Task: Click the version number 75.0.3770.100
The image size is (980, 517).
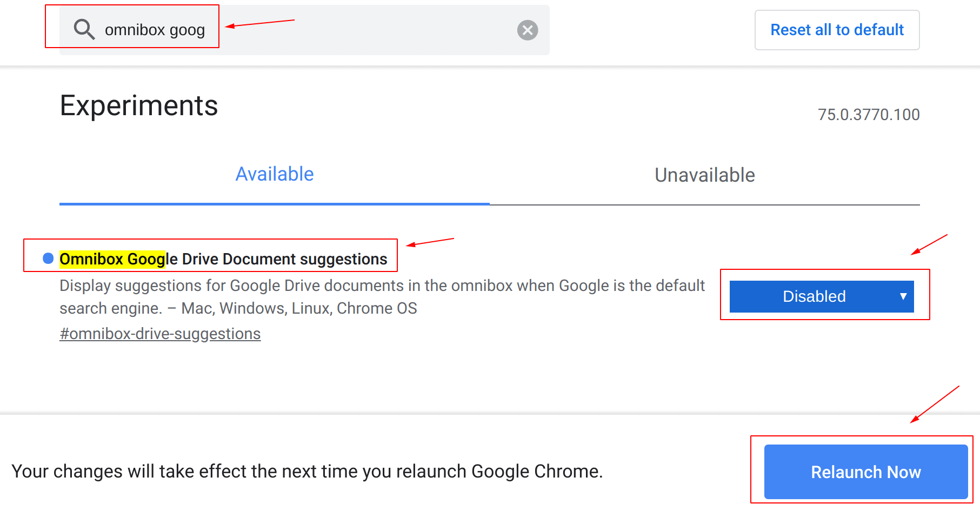Action: [x=869, y=115]
